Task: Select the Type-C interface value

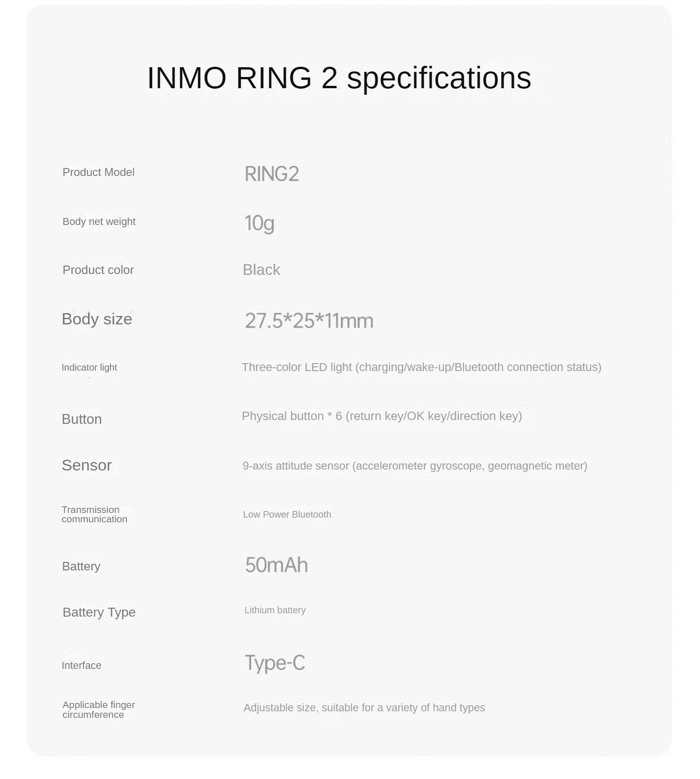Action: tap(275, 663)
